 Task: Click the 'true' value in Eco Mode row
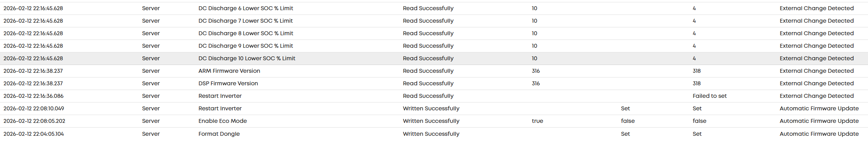coord(538,121)
